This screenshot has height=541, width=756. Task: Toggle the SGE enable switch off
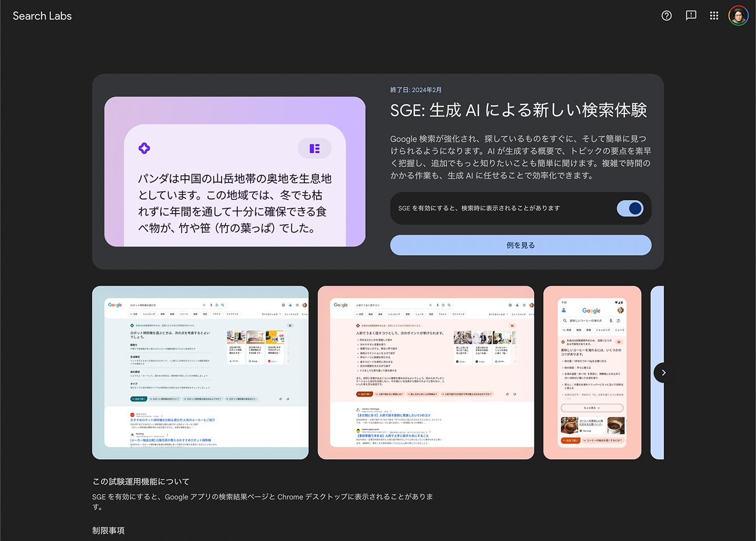(x=630, y=208)
